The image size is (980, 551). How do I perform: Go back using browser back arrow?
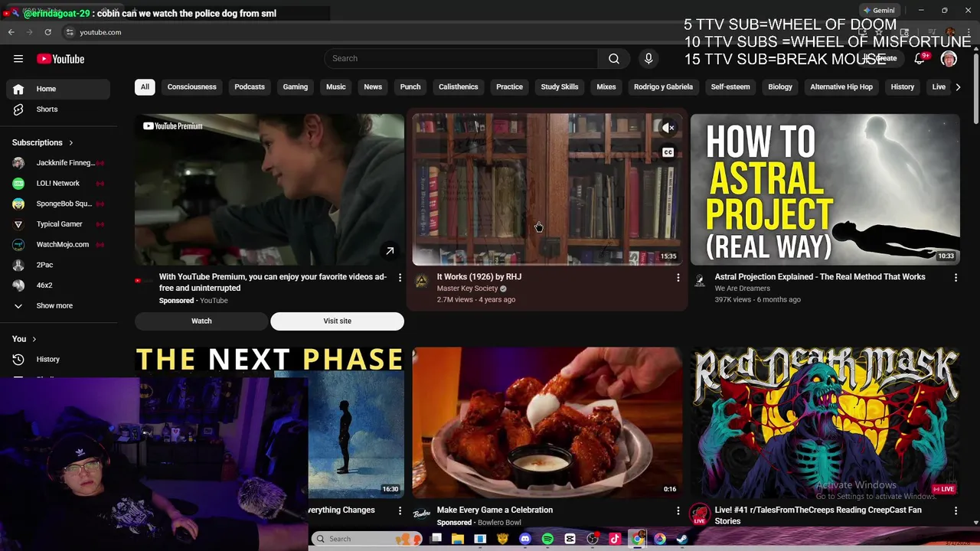coord(11,32)
